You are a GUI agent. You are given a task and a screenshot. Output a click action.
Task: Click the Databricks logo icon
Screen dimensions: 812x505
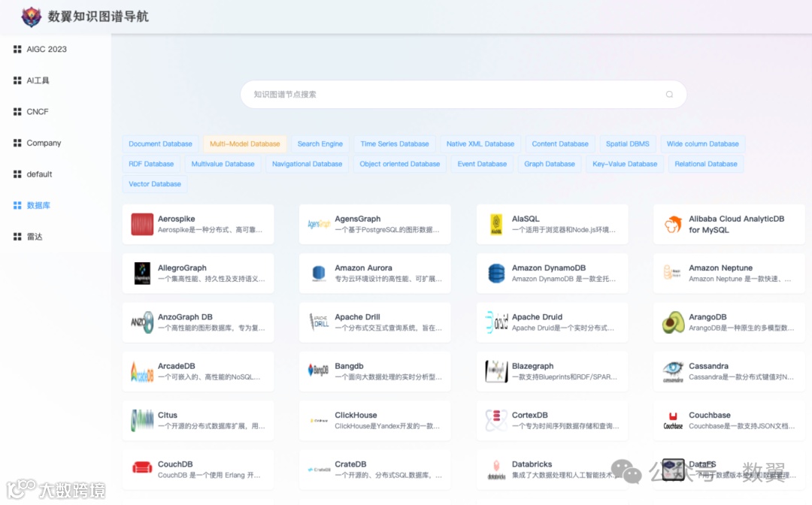coord(496,470)
